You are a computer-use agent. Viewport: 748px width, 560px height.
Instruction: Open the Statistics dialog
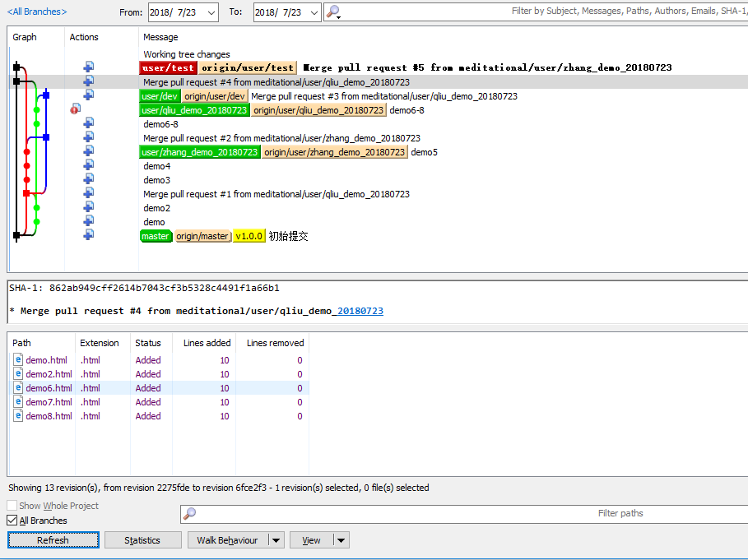coord(142,540)
